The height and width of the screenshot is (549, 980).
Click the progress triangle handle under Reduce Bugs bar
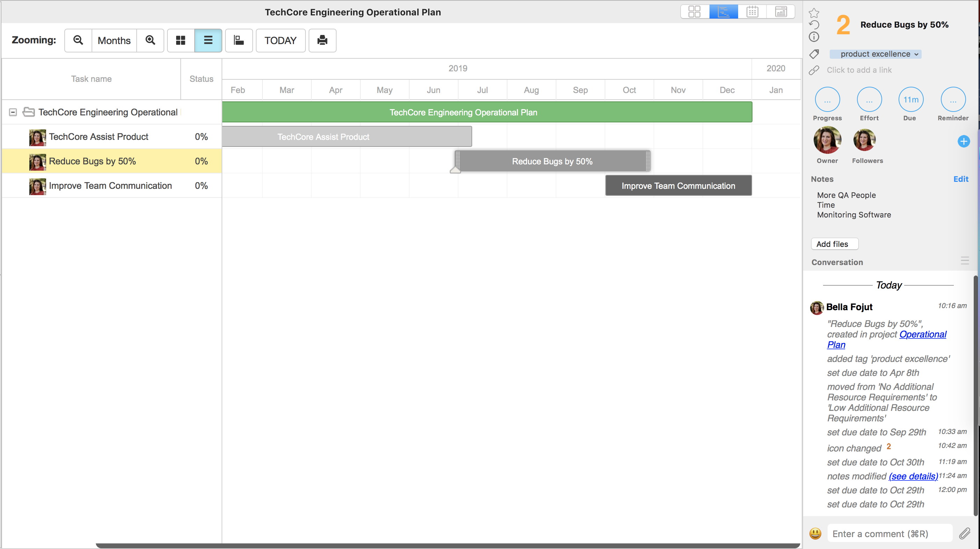pos(455,170)
